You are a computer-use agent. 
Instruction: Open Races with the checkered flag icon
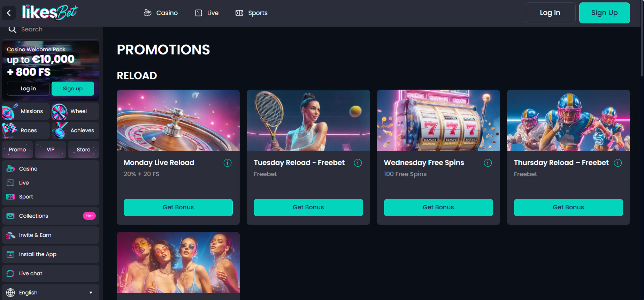point(9,130)
